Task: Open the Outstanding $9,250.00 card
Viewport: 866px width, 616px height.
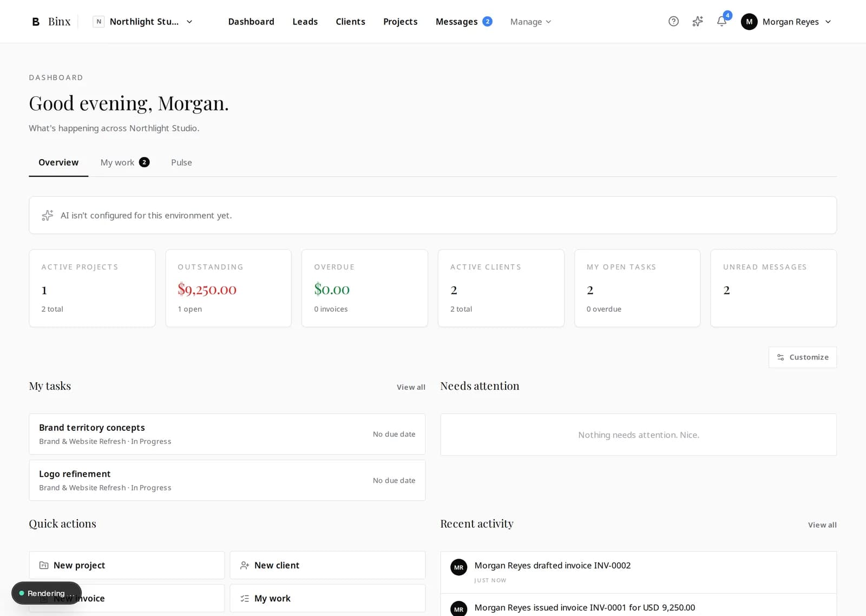Action: pyautogui.click(x=228, y=288)
